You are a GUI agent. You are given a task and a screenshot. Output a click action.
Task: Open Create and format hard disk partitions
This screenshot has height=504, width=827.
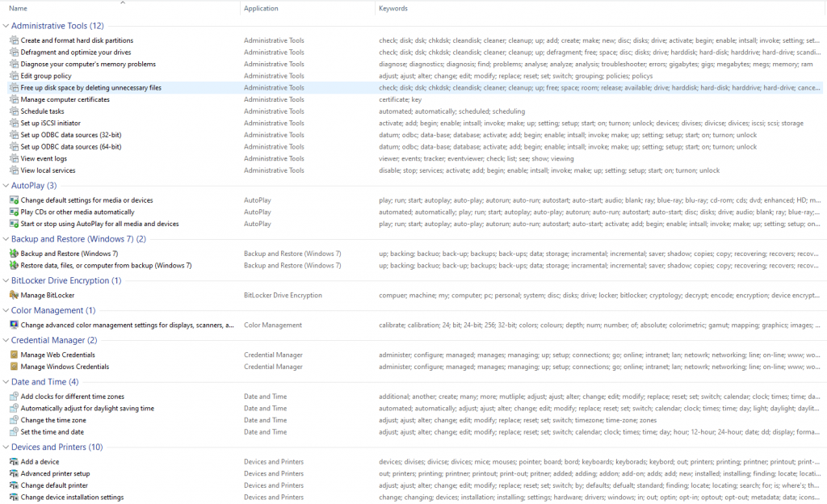pyautogui.click(x=77, y=40)
